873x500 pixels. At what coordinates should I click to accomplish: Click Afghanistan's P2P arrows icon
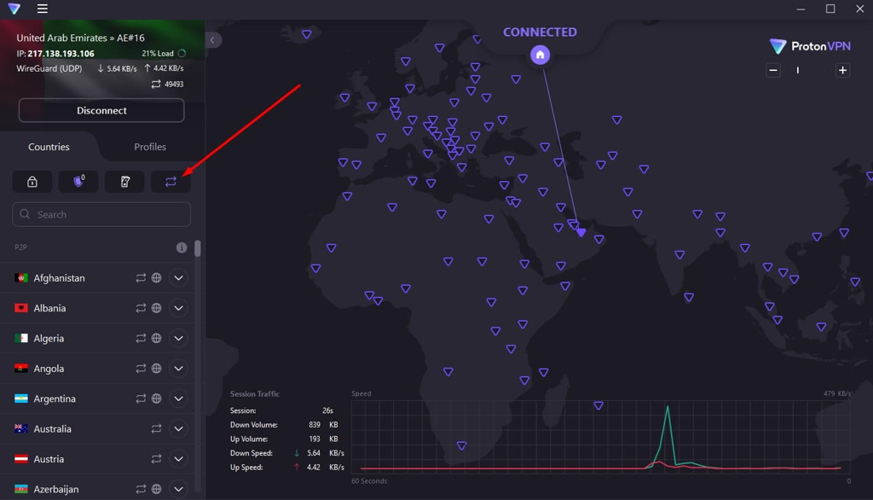tap(141, 278)
